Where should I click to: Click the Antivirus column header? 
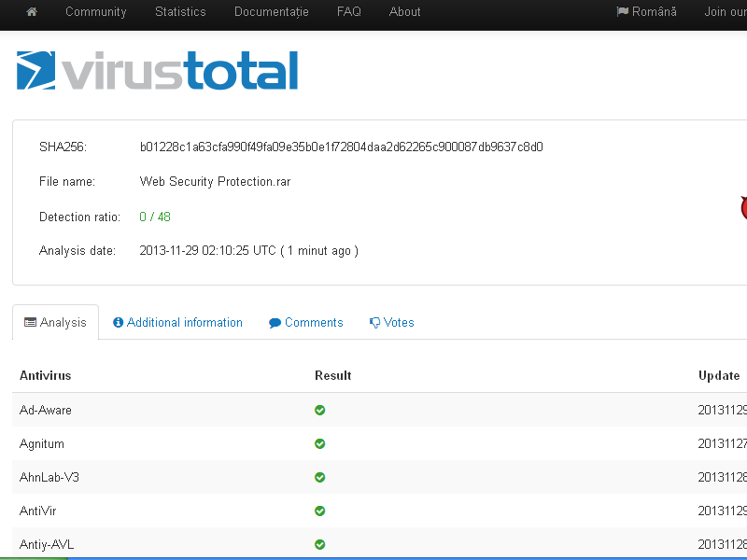45,375
